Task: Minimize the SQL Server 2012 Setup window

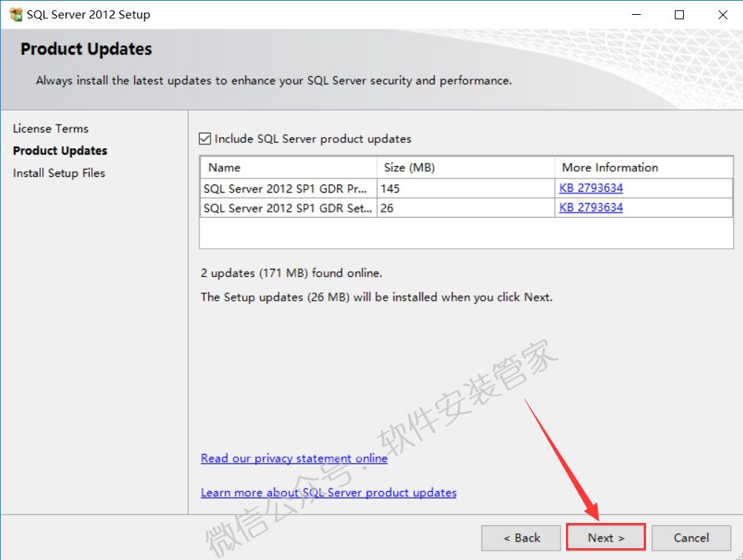Action: point(636,15)
